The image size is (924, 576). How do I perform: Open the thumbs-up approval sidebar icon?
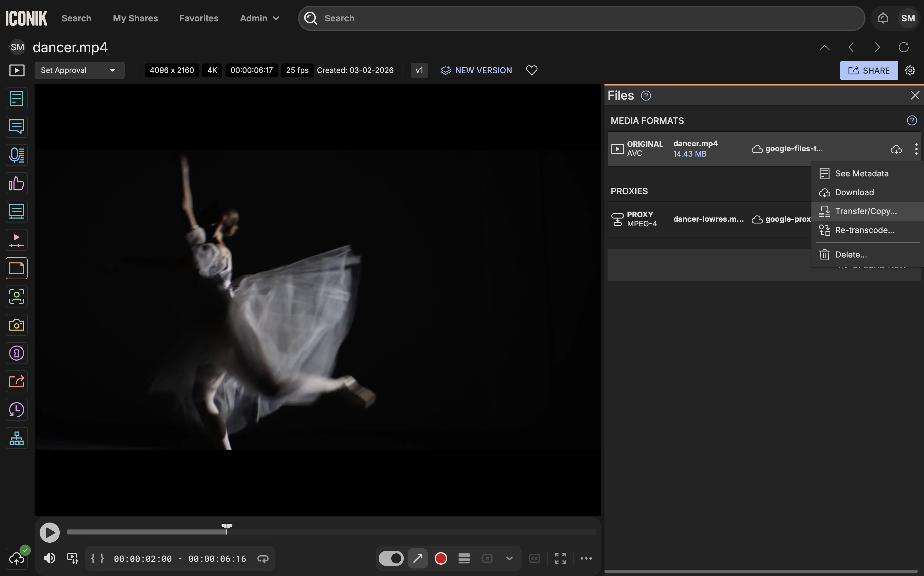click(x=16, y=184)
